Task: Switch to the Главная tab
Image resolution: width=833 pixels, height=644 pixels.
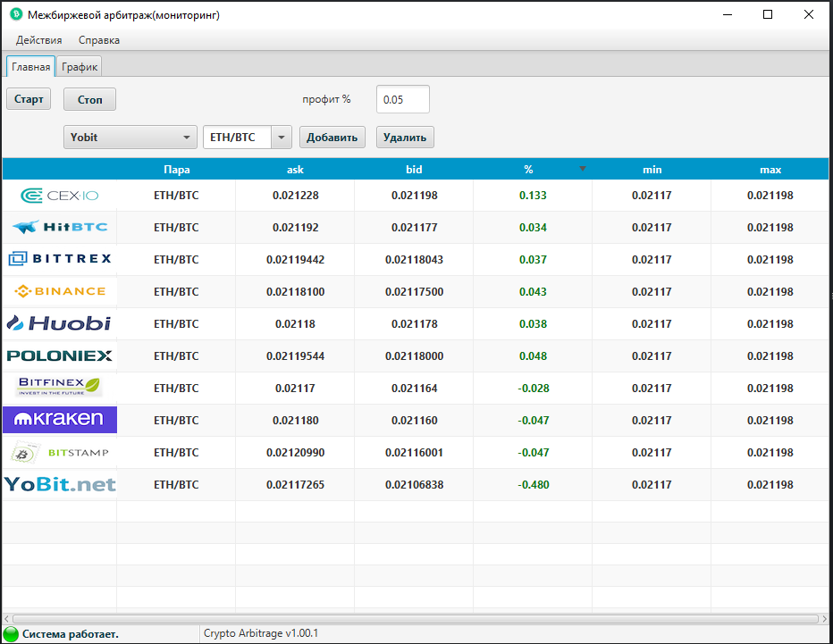Action: tap(30, 67)
